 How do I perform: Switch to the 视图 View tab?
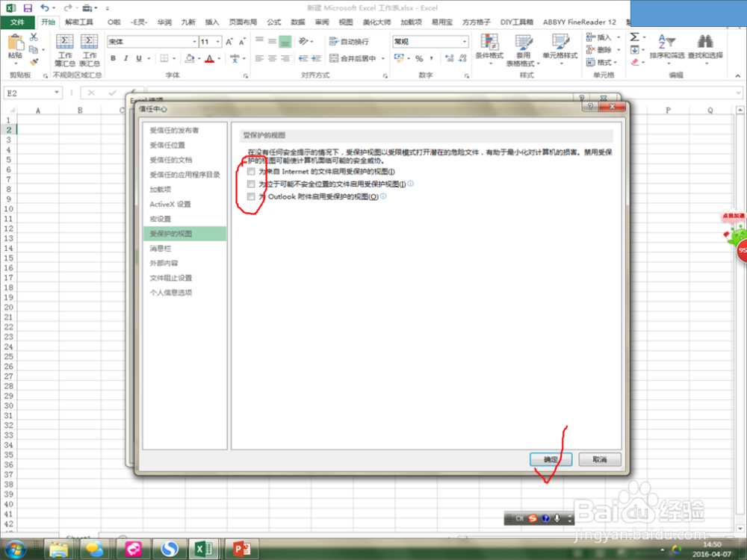pos(345,22)
